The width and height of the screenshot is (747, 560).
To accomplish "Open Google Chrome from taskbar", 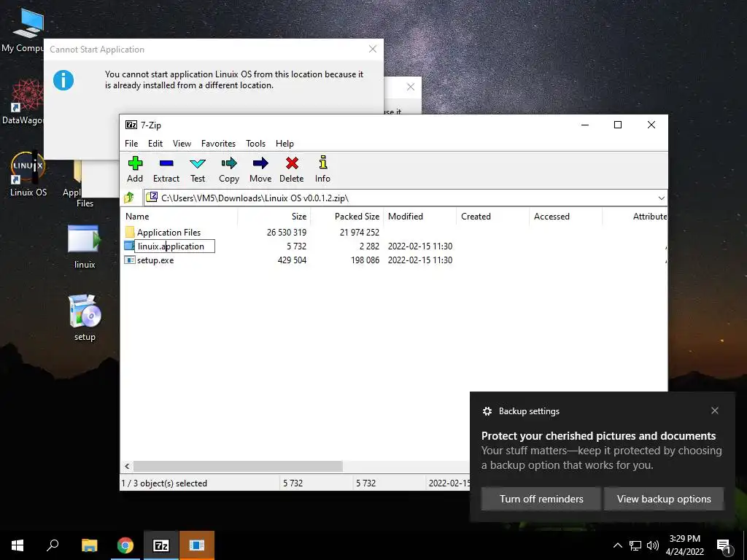I will [x=125, y=545].
